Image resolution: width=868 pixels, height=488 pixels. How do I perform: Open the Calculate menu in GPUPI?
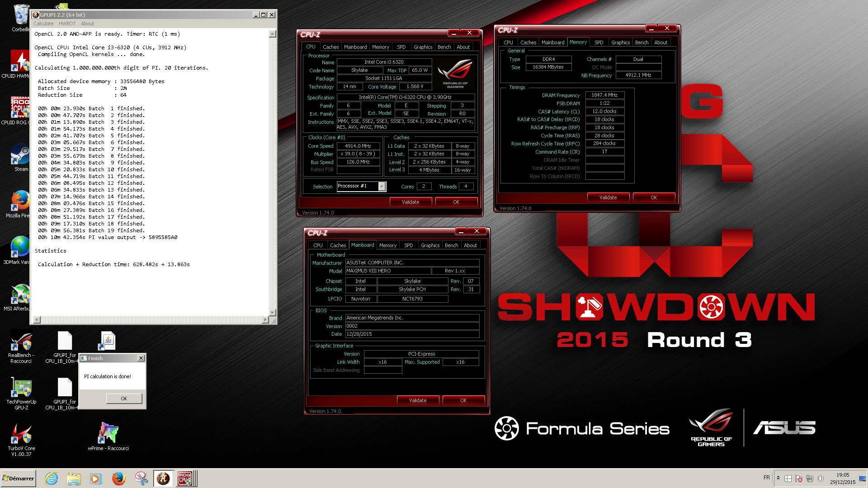pos(43,23)
